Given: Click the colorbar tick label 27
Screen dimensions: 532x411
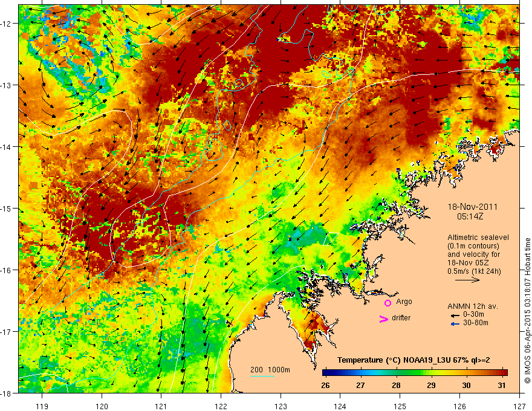Looking at the screenshot, I should pos(360,385).
